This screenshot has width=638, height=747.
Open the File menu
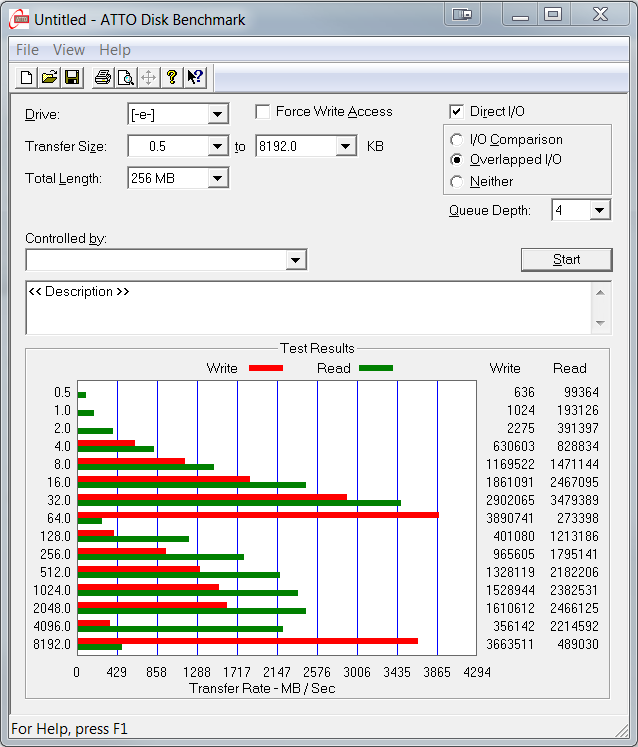(27, 50)
